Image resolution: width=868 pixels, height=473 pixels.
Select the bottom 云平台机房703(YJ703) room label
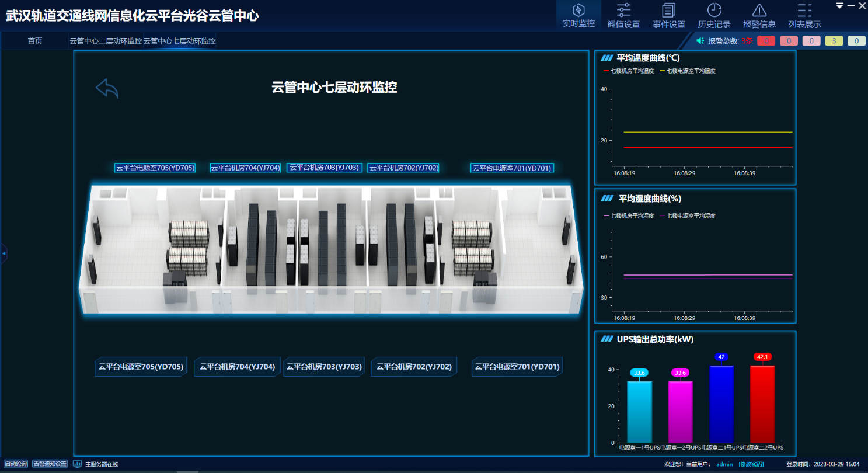(x=324, y=367)
